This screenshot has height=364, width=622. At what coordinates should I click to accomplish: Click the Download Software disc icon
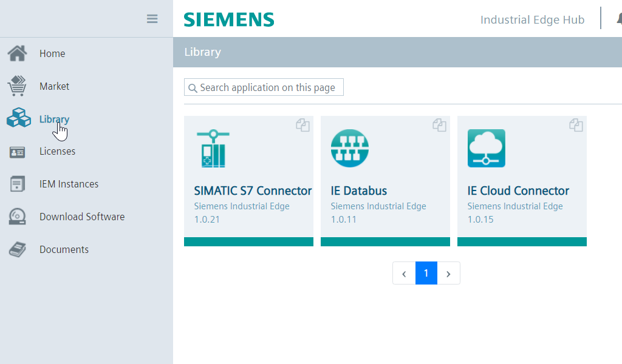pos(17,217)
